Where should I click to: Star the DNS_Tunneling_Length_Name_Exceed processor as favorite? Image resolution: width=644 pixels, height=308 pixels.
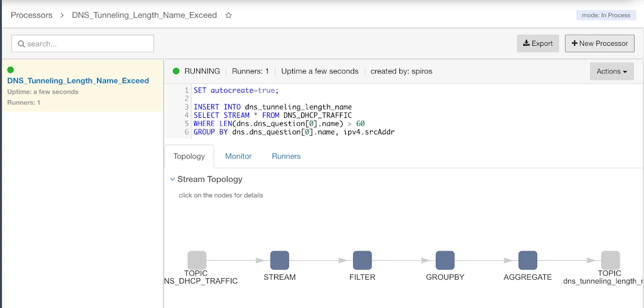click(x=228, y=15)
